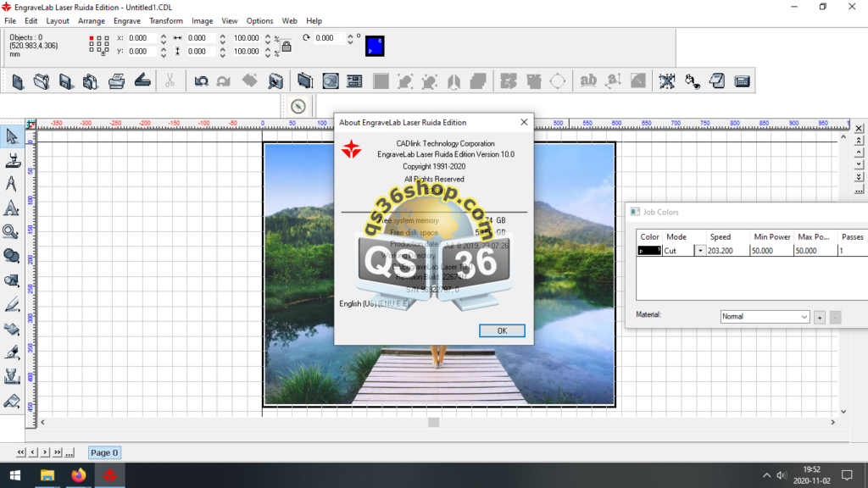Image resolution: width=868 pixels, height=488 pixels.
Task: Go to first page navigation button
Action: pyautogui.click(x=20, y=452)
